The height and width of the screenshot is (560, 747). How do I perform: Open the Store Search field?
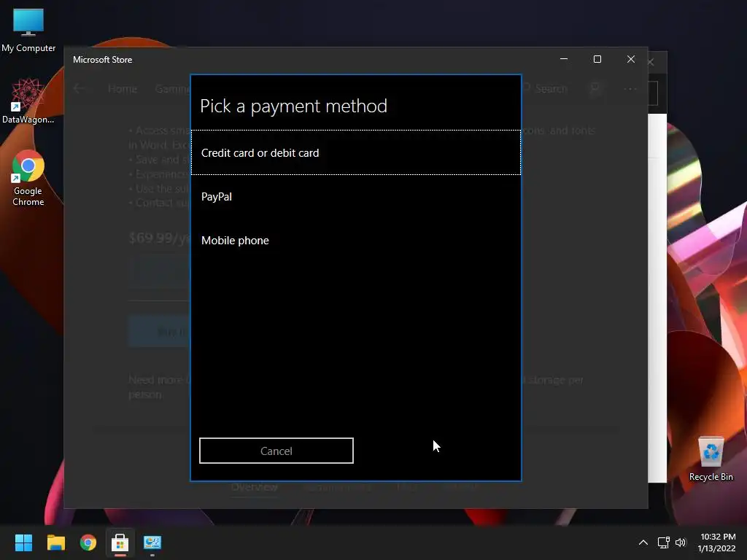pyautogui.click(x=545, y=88)
